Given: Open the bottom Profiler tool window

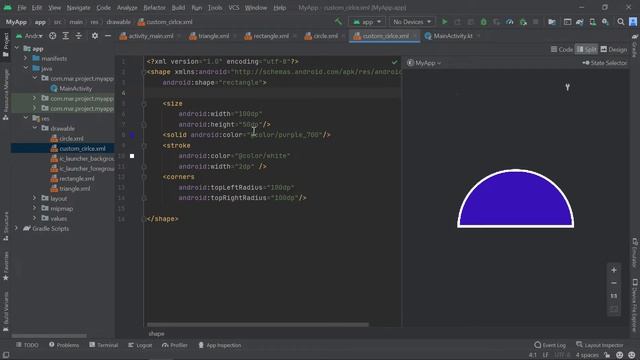Looking at the screenshot, I should coord(175,345).
